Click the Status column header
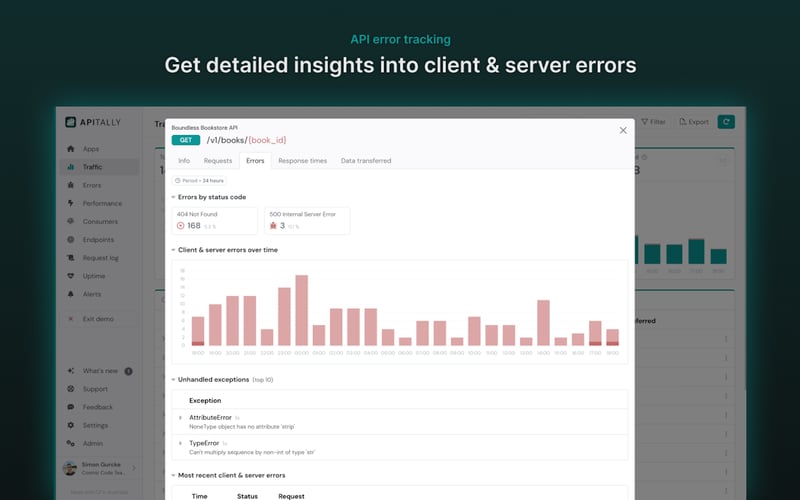Image resolution: width=800 pixels, height=500 pixels. tap(247, 496)
